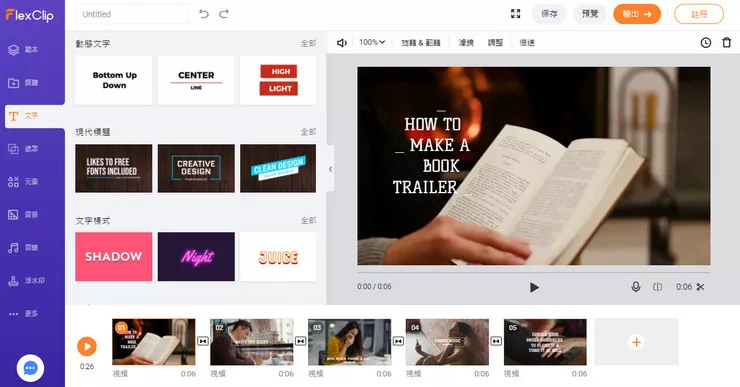Choose the SHADOW text style

point(114,257)
